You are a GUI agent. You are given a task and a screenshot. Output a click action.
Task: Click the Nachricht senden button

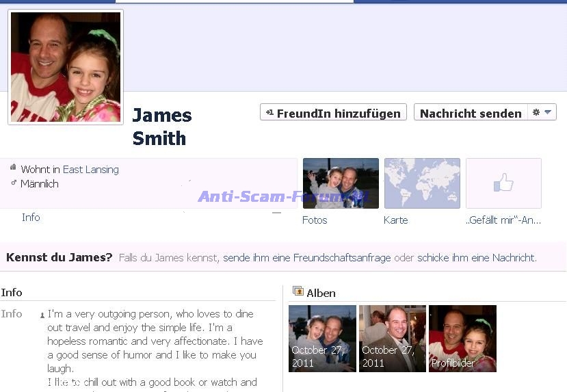click(471, 113)
